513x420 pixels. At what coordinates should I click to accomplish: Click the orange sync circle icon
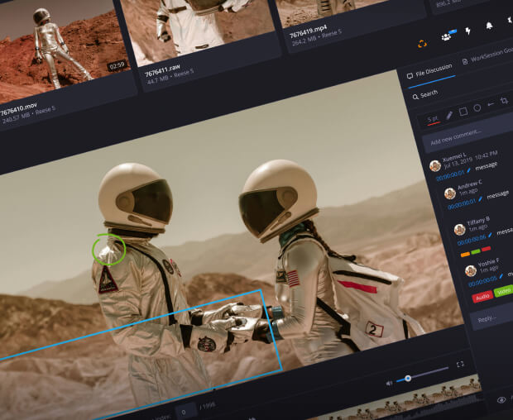pyautogui.click(x=422, y=44)
